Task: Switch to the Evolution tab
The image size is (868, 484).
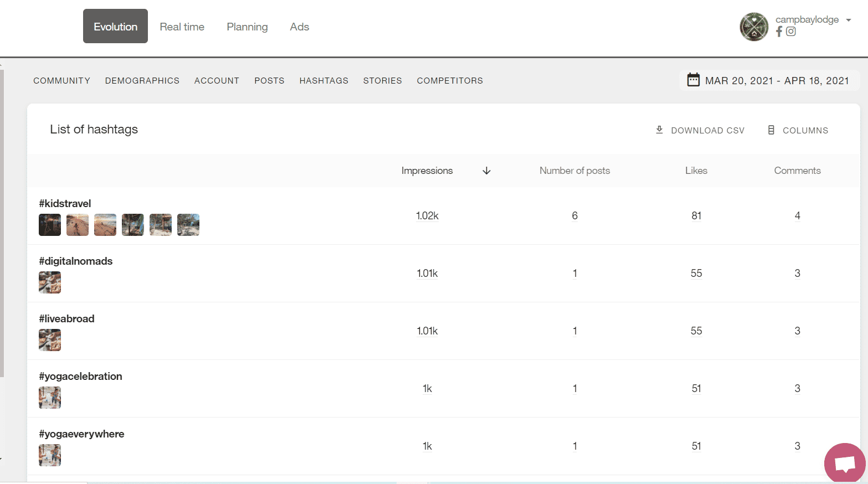Action: pyautogui.click(x=115, y=26)
